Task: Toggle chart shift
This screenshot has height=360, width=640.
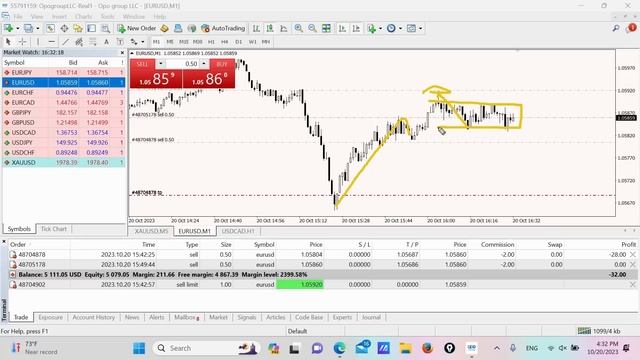Action: (x=356, y=28)
